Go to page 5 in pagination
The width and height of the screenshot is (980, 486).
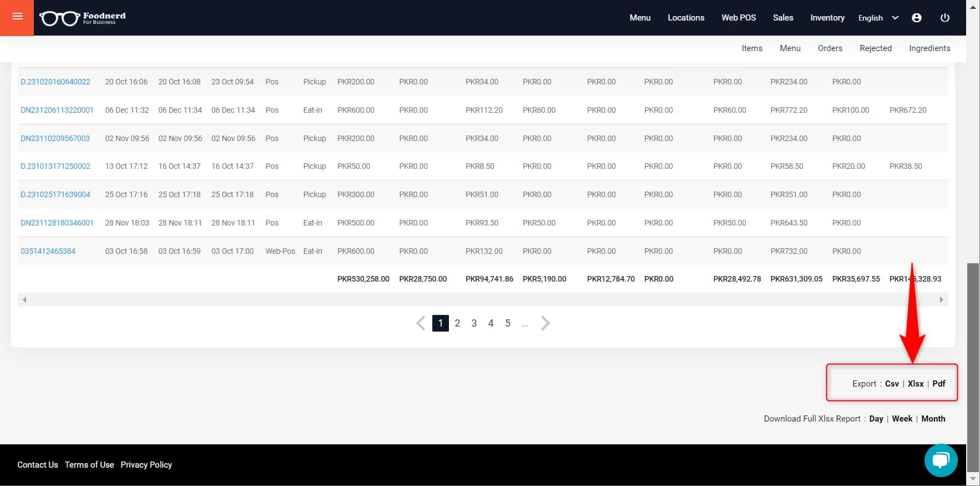pos(508,323)
